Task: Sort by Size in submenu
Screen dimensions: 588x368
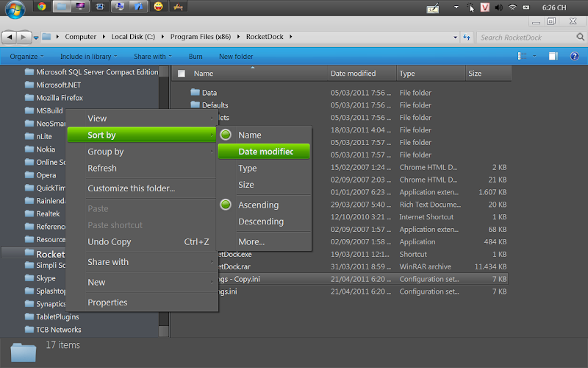Action: (264, 185)
